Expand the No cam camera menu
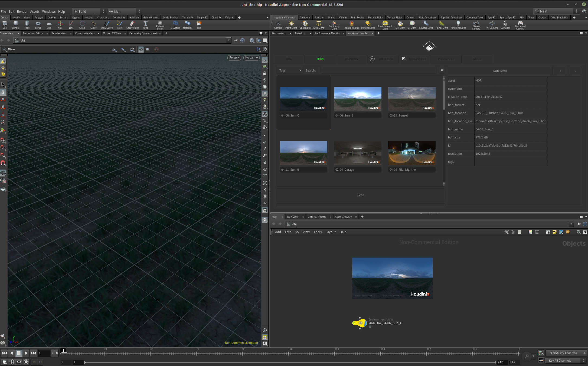This screenshot has height=366, width=588. pos(251,58)
